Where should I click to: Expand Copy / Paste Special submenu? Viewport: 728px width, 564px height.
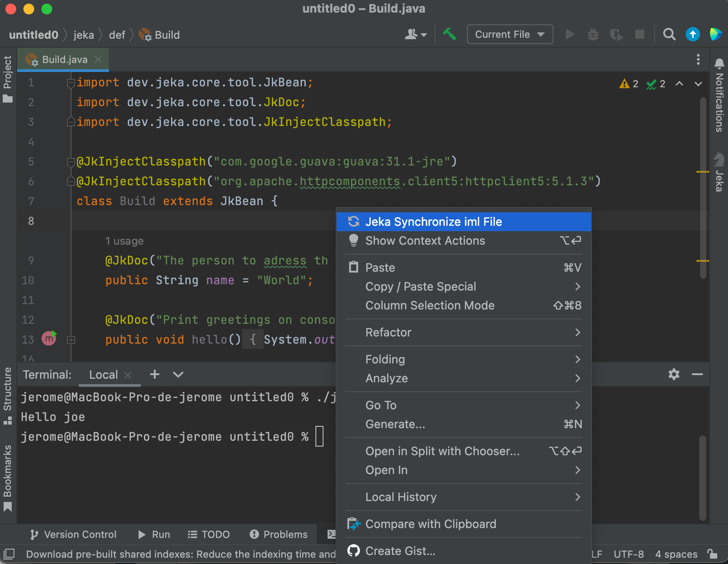(x=464, y=286)
